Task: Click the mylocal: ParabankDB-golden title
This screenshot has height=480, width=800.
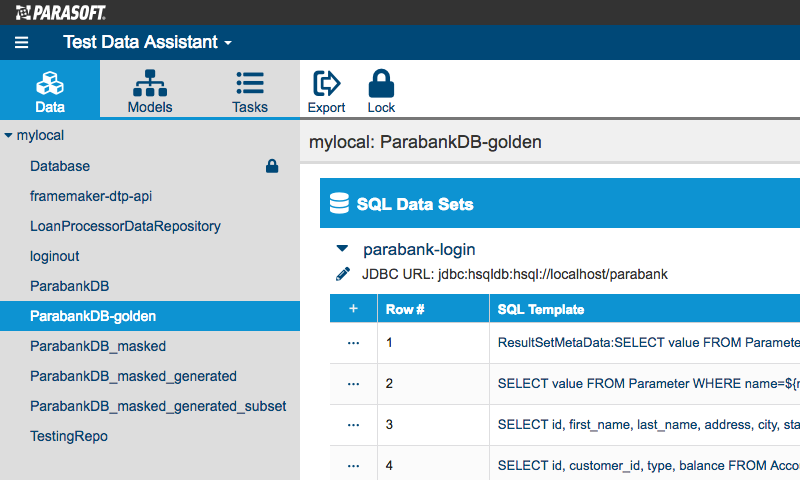Action: point(425,142)
